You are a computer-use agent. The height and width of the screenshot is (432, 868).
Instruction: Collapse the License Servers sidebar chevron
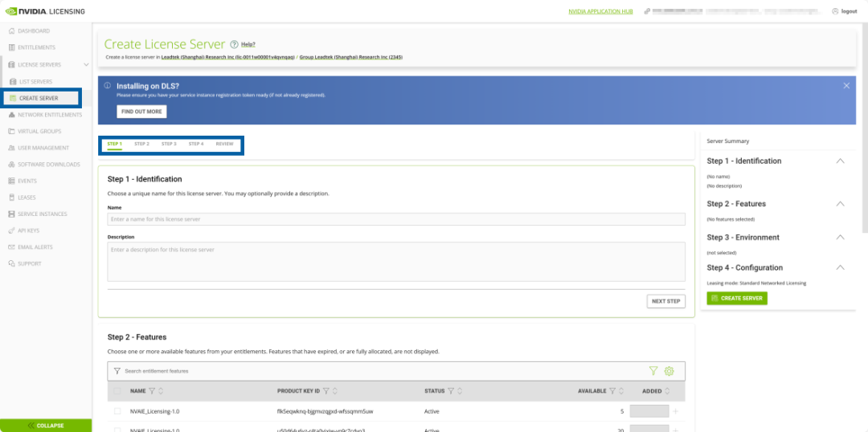pyautogui.click(x=86, y=65)
